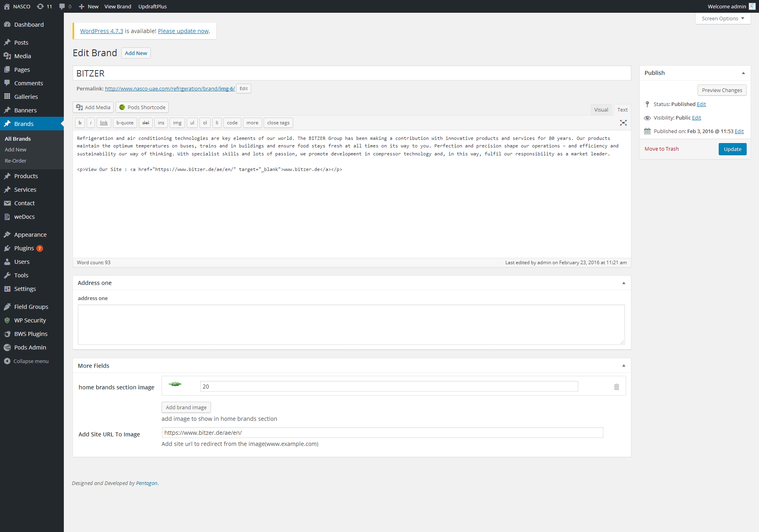Image resolution: width=759 pixels, height=532 pixels.
Task: Collapse the Address one panel
Action: tap(623, 283)
